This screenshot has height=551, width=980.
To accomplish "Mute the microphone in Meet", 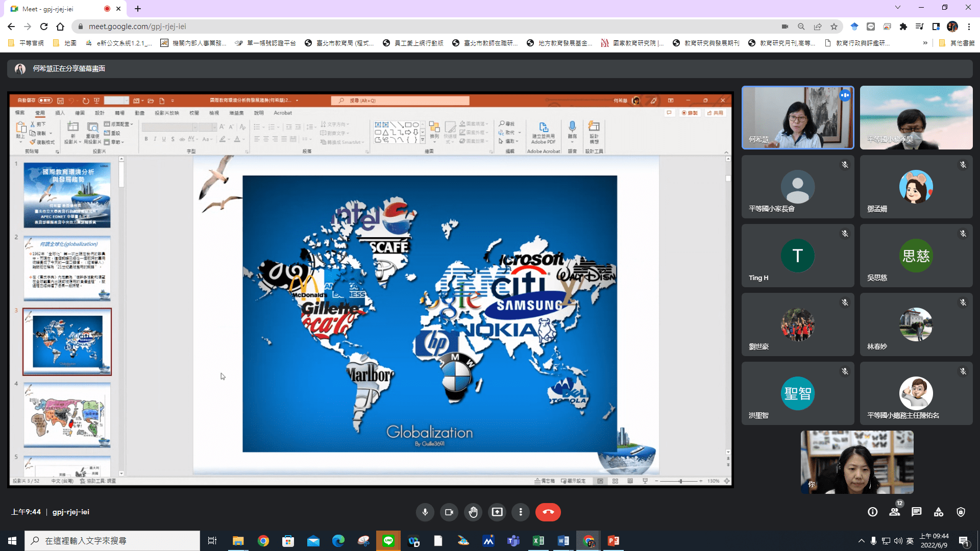I will click(x=425, y=512).
